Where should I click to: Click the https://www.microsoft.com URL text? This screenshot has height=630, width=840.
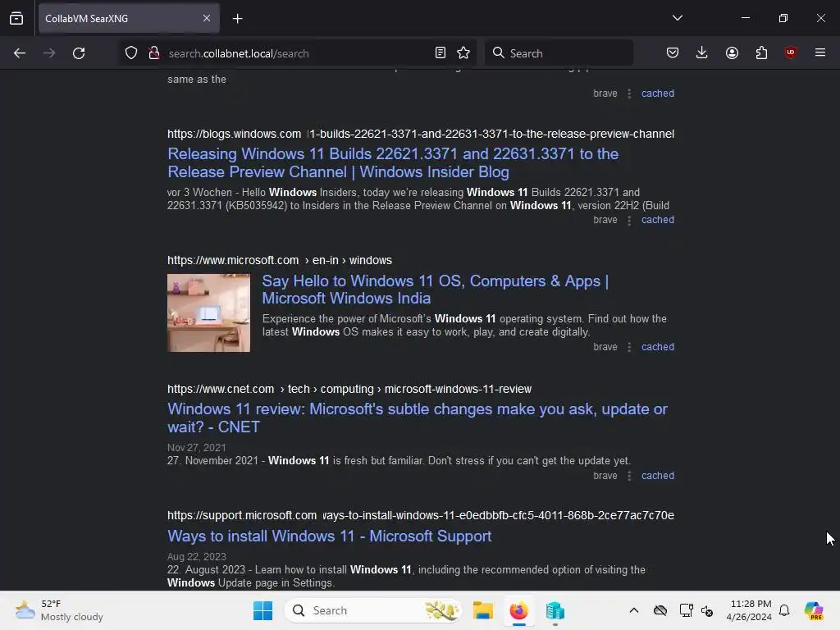233,260
